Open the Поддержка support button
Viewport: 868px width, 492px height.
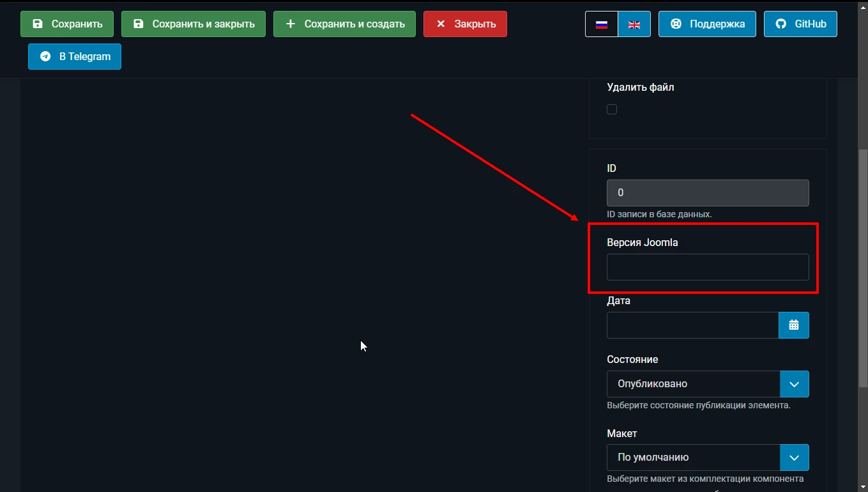tap(707, 24)
